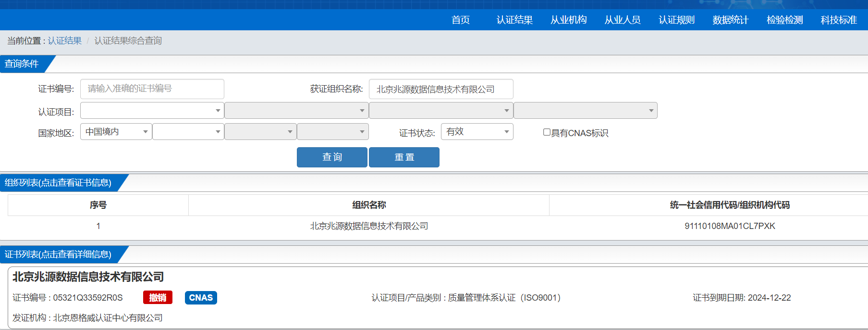868x330 pixels.
Task: Open the empty region dropdown beside 中国境内
Action: [188, 132]
